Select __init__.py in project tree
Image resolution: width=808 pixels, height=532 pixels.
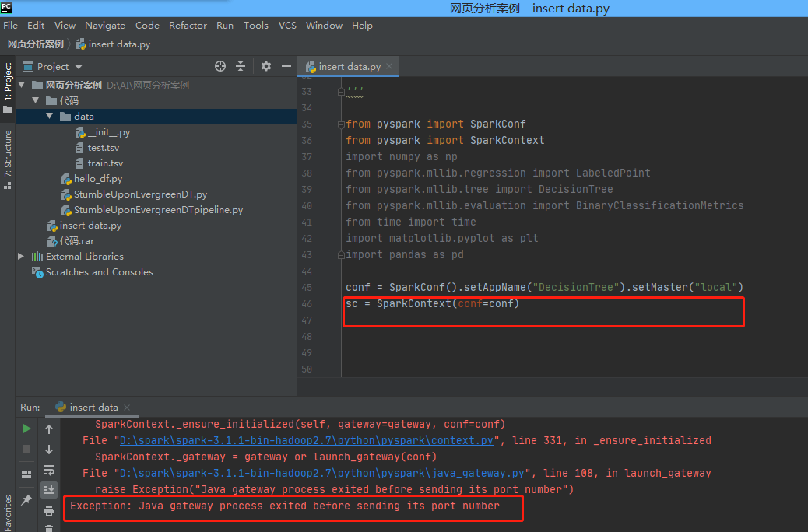(x=103, y=132)
